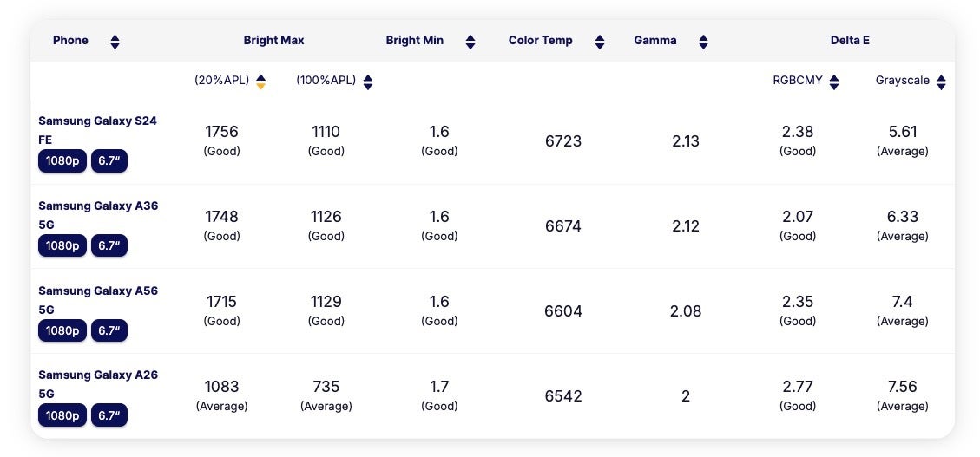Click 1080p badge for Galaxy A56 5G
The image size is (980, 457).
pos(62,331)
